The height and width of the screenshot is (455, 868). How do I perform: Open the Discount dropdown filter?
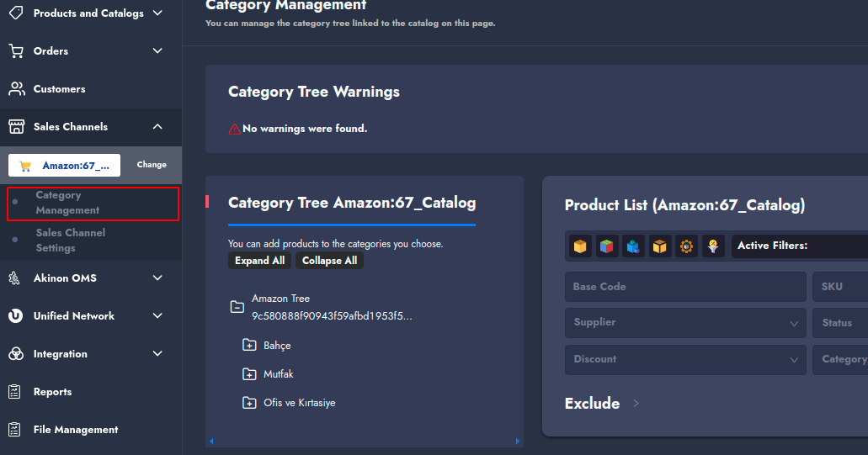[685, 360]
